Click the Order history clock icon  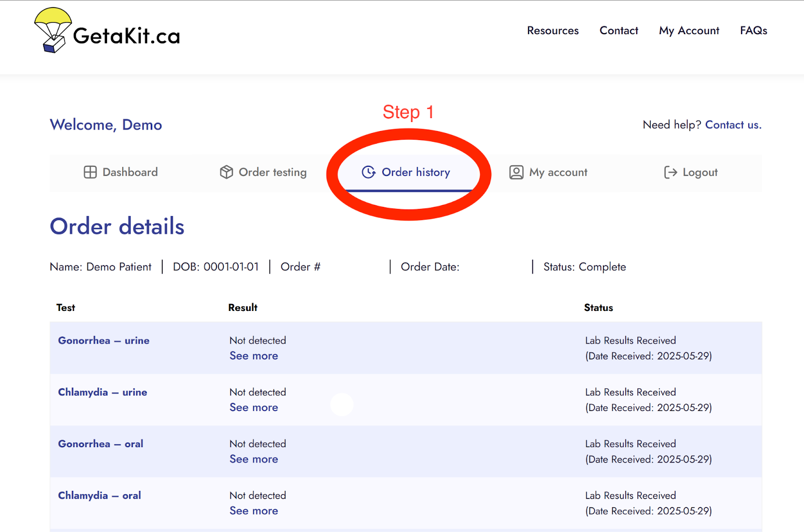pos(368,172)
